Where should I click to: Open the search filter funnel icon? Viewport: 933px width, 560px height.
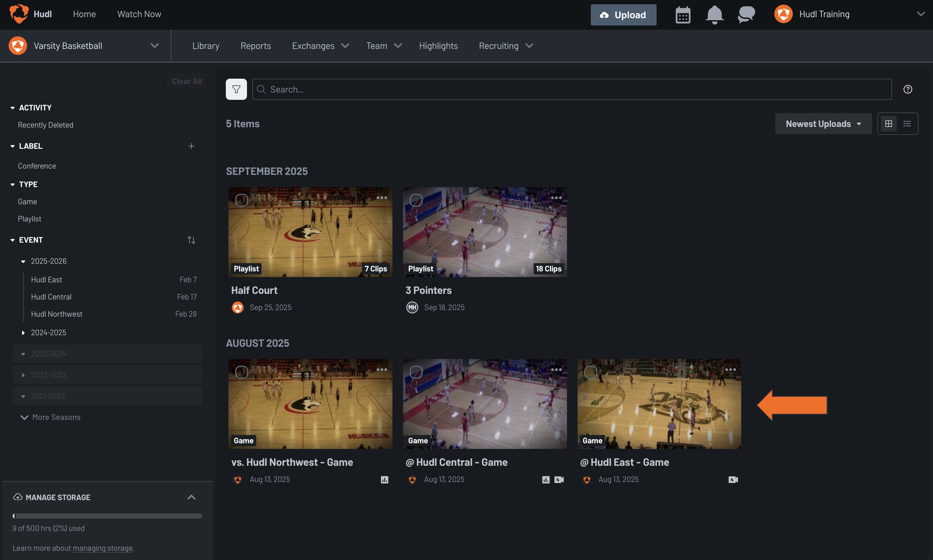coord(237,89)
